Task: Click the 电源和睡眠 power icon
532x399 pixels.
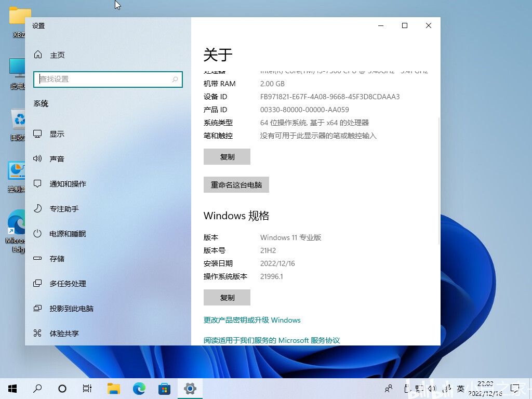Action: point(37,233)
